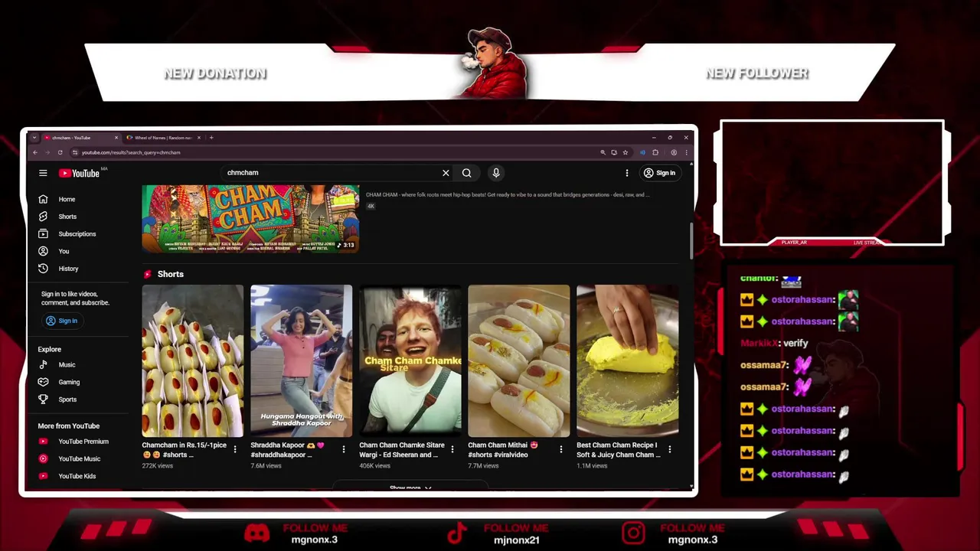Viewport: 980px width, 551px height.
Task: Open YouTube Music link
Action: click(79, 459)
